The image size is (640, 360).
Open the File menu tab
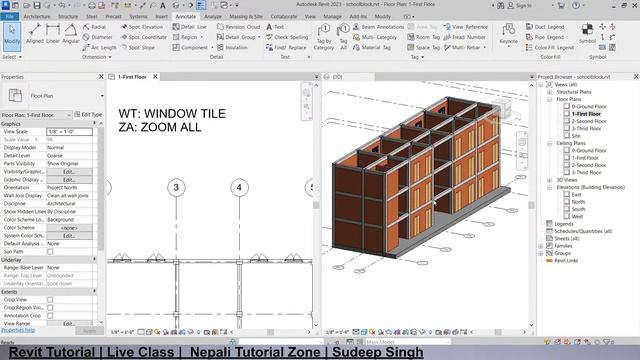coord(9,16)
